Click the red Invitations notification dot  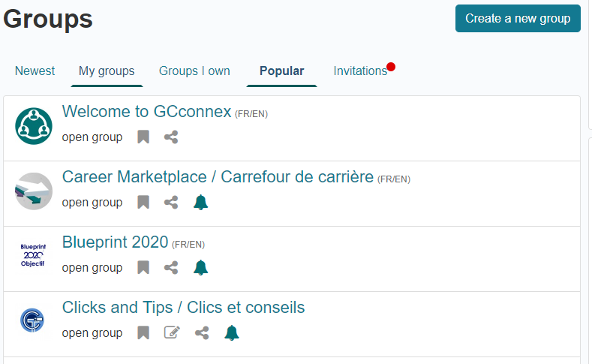(x=391, y=67)
